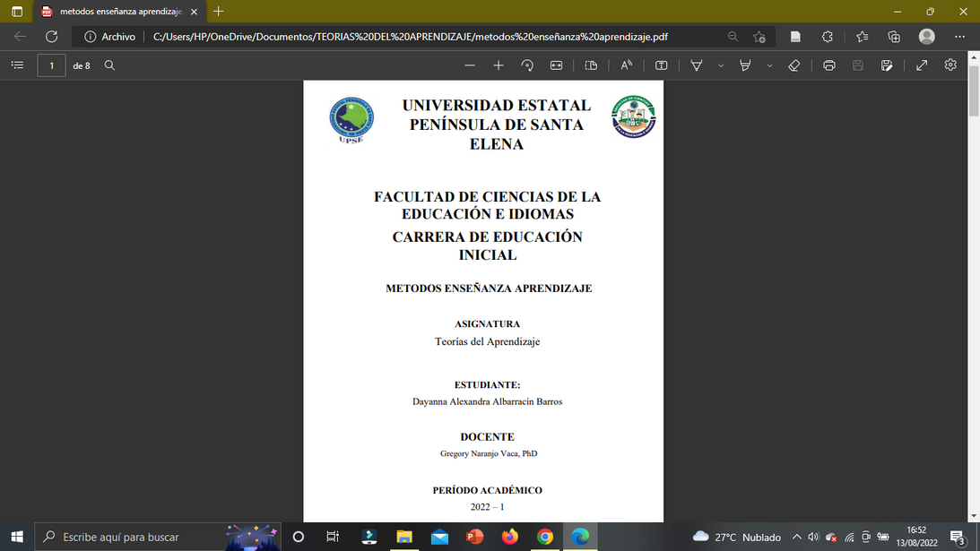Open the taskbar clock and calendar

tap(917, 537)
